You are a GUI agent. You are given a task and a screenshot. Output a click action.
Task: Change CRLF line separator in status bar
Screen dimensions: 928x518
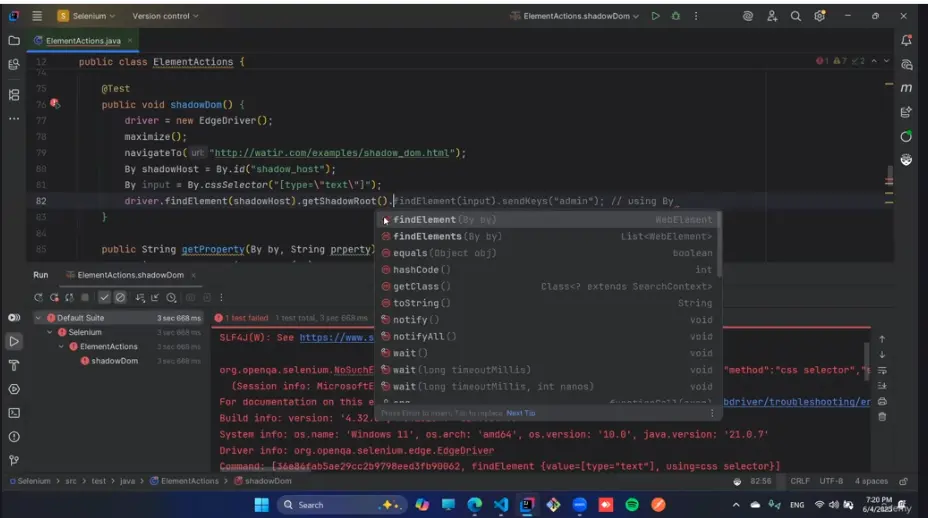(x=800, y=481)
